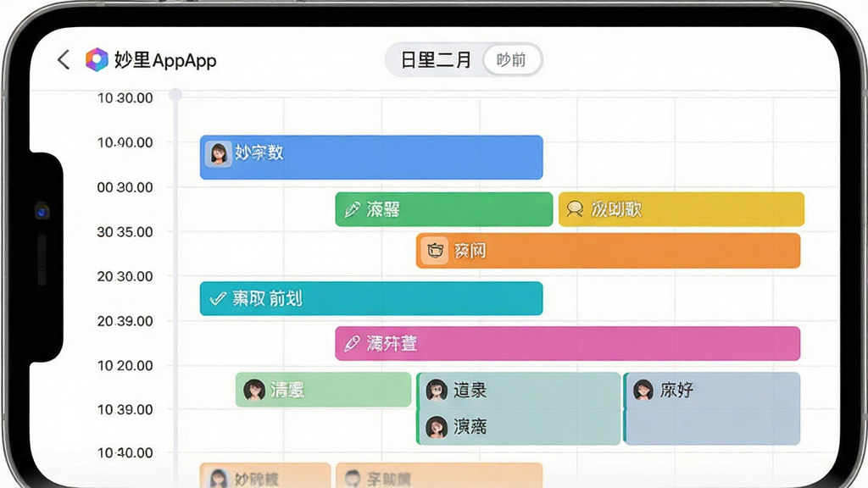Viewport: 868px width, 488px height.
Task: Open the colorful hexagon app logo
Action: tap(97, 60)
